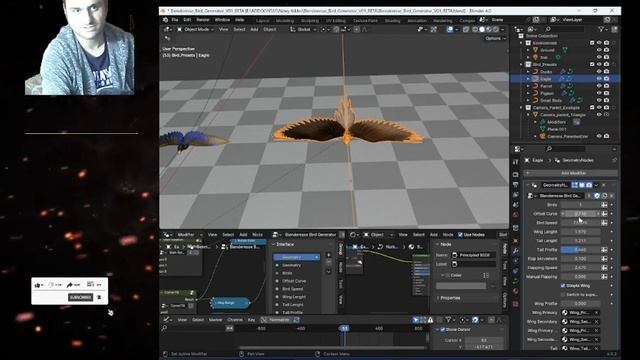Expand the Pigeon object tree row
The width and height of the screenshot is (640, 360).
pyautogui.click(x=528, y=93)
